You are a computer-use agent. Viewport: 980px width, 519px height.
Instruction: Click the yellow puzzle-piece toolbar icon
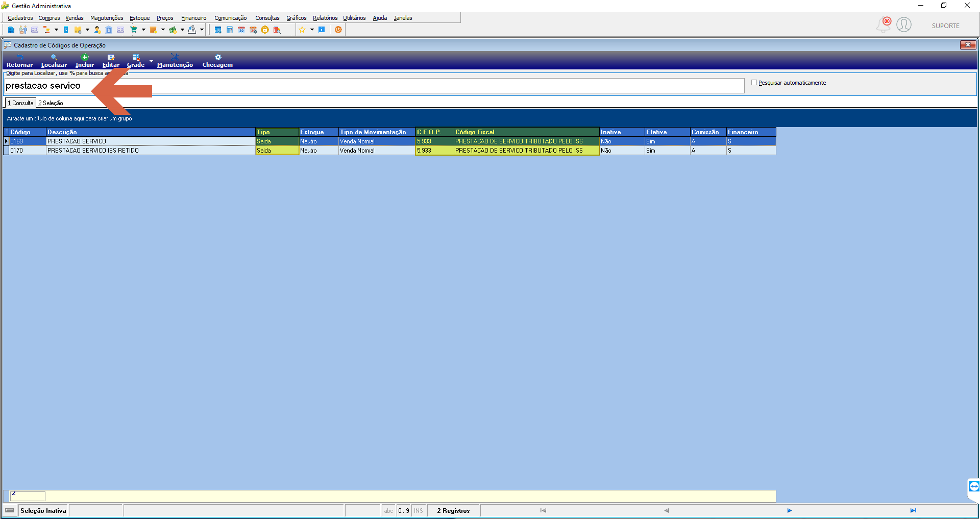pos(78,30)
